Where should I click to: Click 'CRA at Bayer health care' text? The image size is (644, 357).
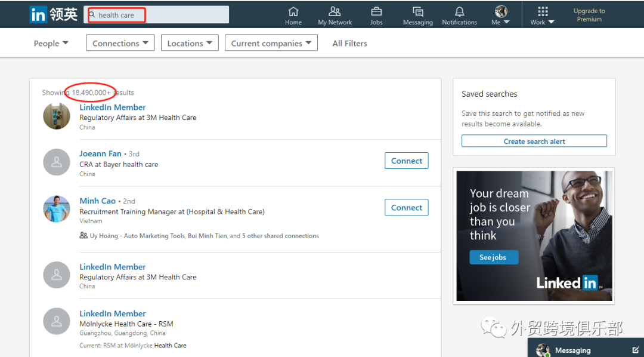(x=119, y=165)
